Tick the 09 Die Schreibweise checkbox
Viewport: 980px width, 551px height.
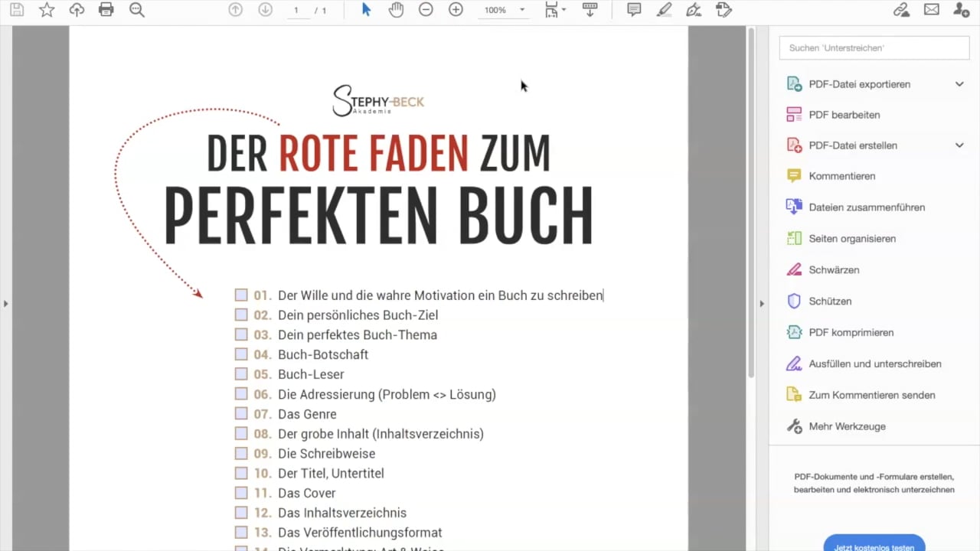click(241, 454)
